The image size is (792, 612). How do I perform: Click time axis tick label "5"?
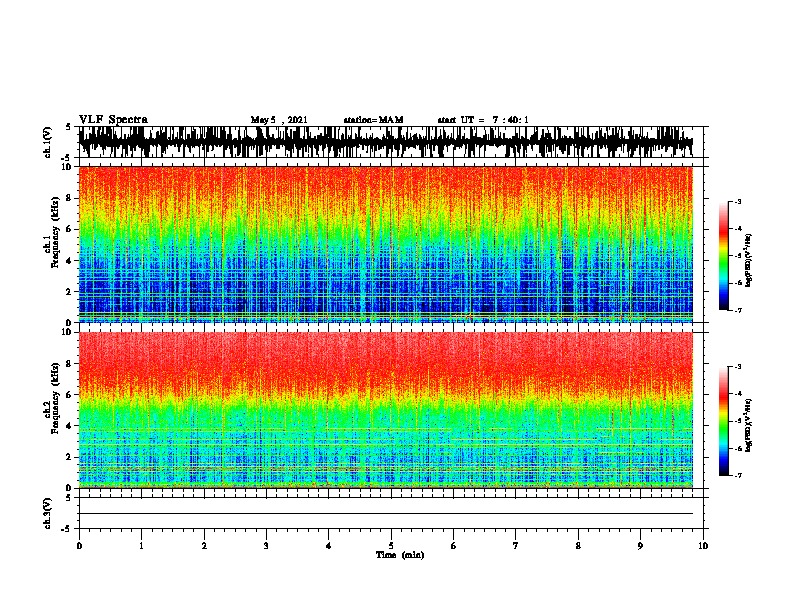click(x=391, y=546)
